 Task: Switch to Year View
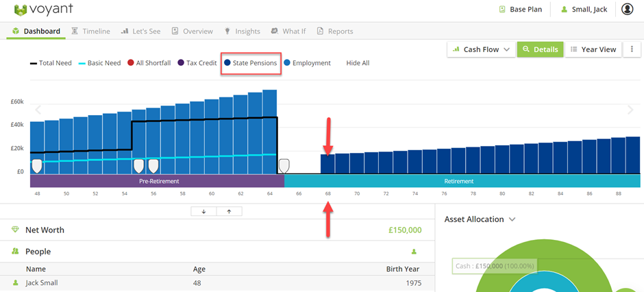tap(593, 49)
